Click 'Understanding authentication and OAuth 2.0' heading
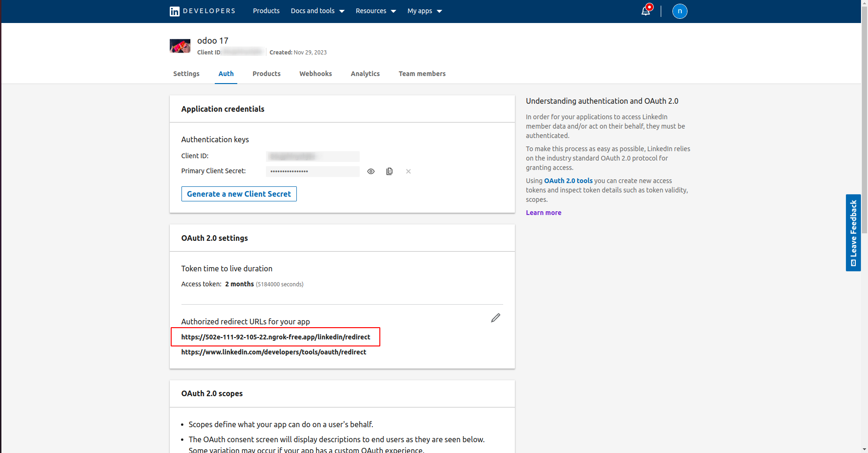The height and width of the screenshot is (453, 868). click(602, 101)
